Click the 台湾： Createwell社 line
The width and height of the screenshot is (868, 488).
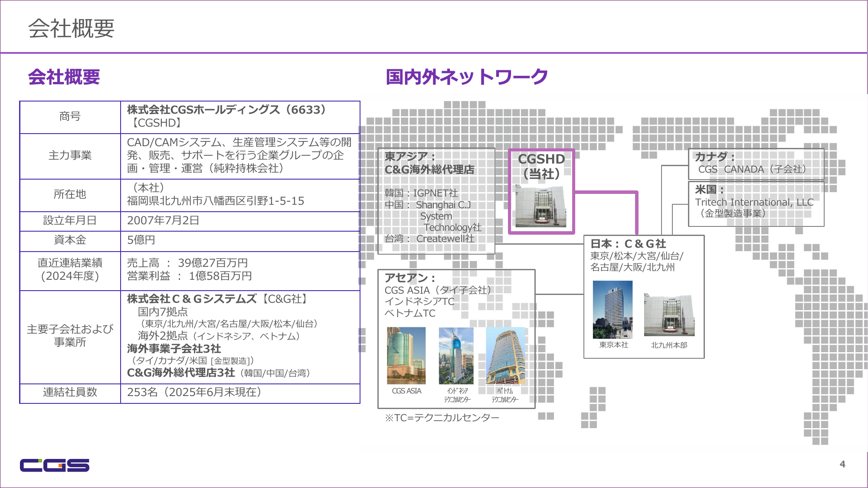[429, 239]
